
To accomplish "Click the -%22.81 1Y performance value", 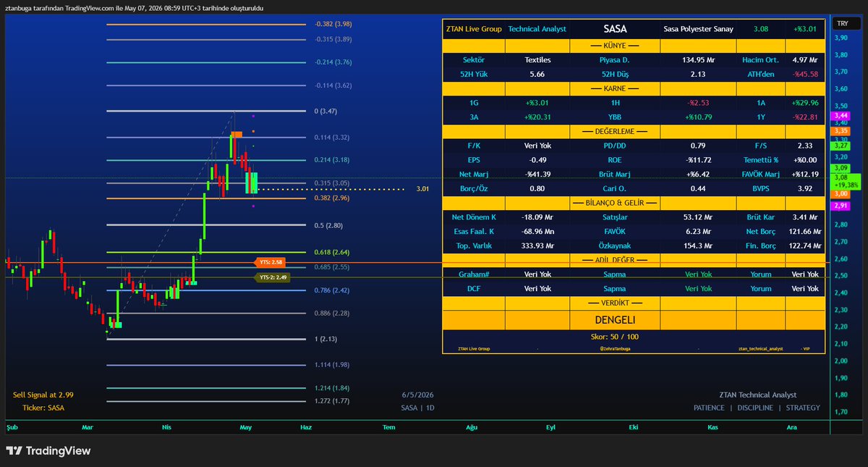I will (x=804, y=117).
